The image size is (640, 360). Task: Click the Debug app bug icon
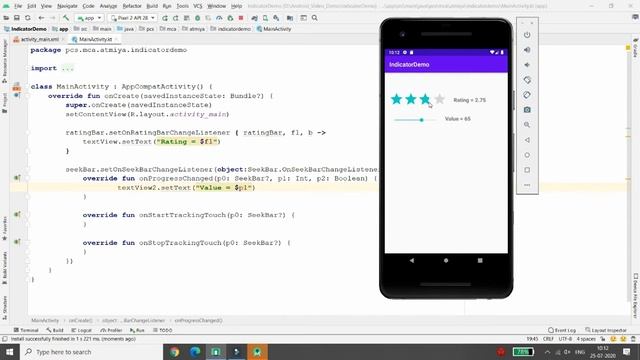click(198, 18)
